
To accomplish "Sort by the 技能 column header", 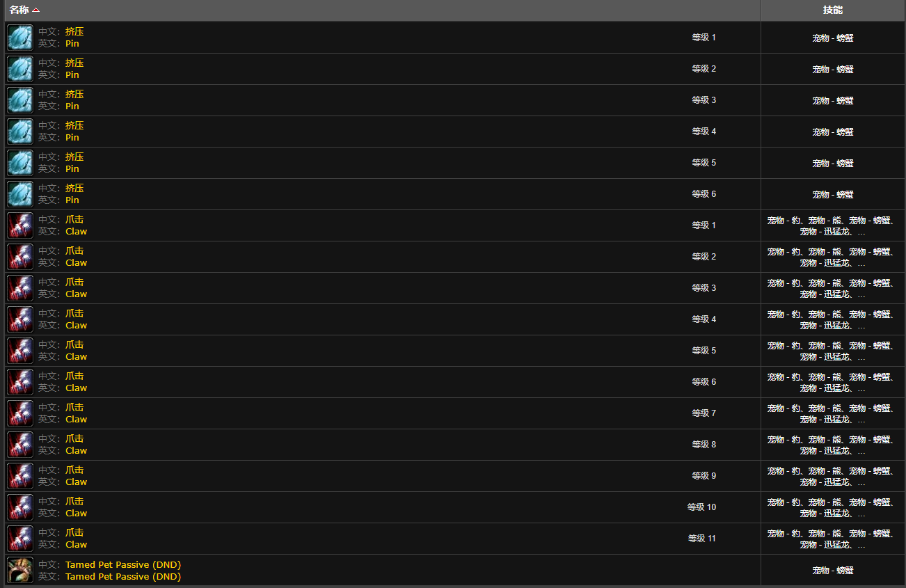I will tap(833, 10).
